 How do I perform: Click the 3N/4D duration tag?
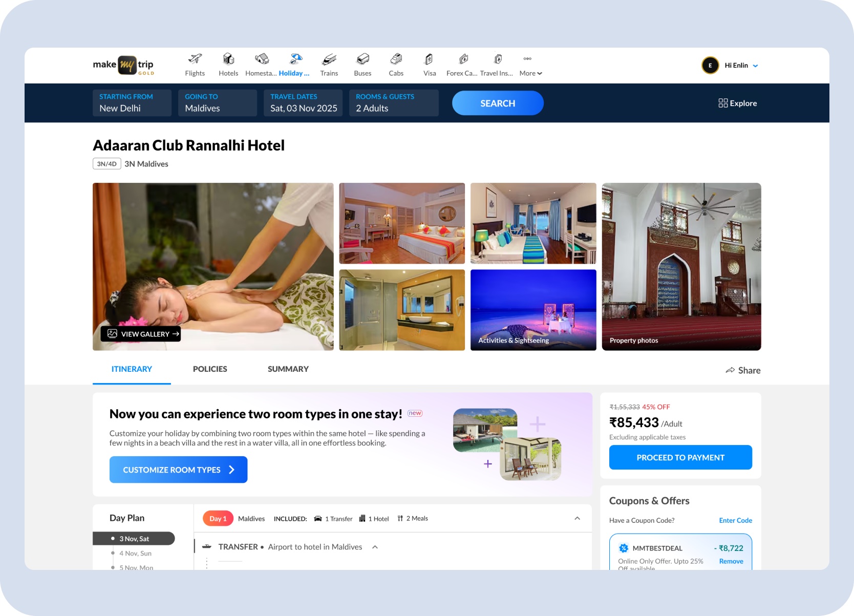pos(107,164)
